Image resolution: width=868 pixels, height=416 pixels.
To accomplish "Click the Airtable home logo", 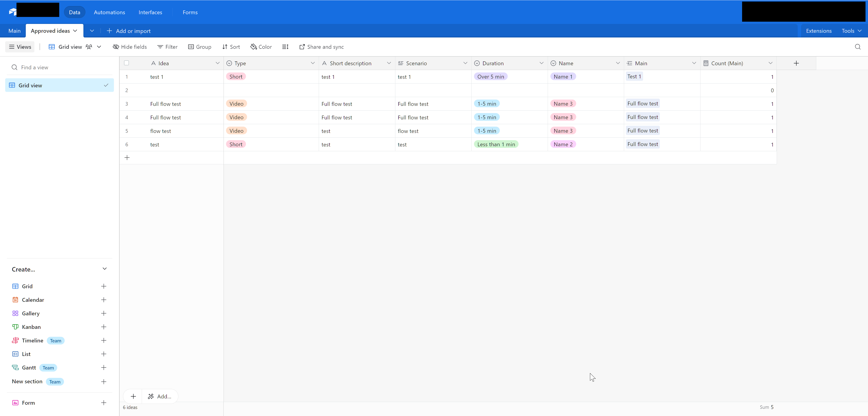I will click(12, 12).
